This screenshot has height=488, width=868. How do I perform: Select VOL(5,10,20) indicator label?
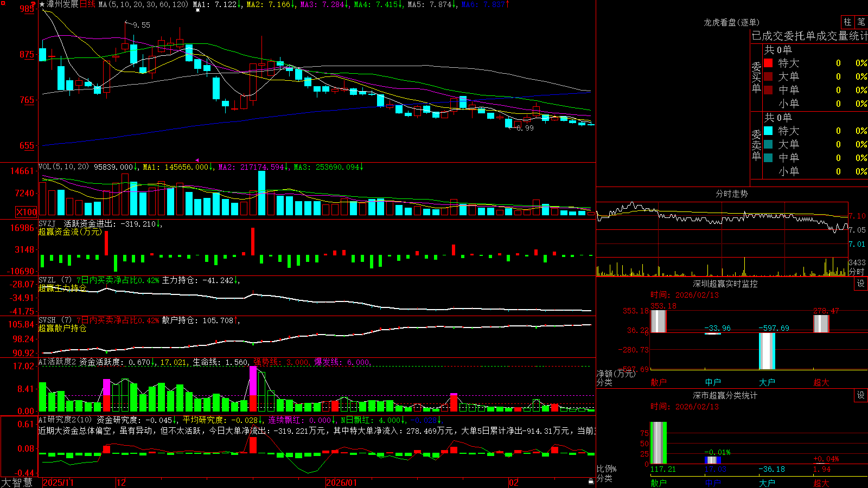pyautogui.click(x=64, y=167)
